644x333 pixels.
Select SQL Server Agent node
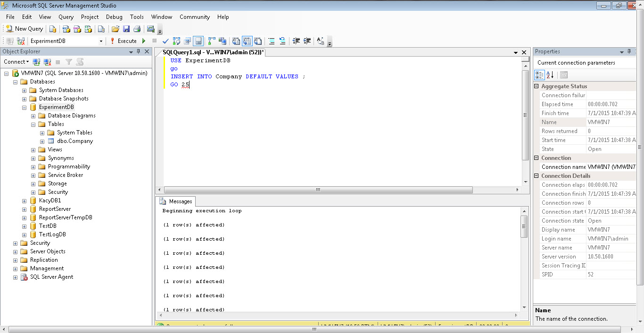click(x=51, y=277)
